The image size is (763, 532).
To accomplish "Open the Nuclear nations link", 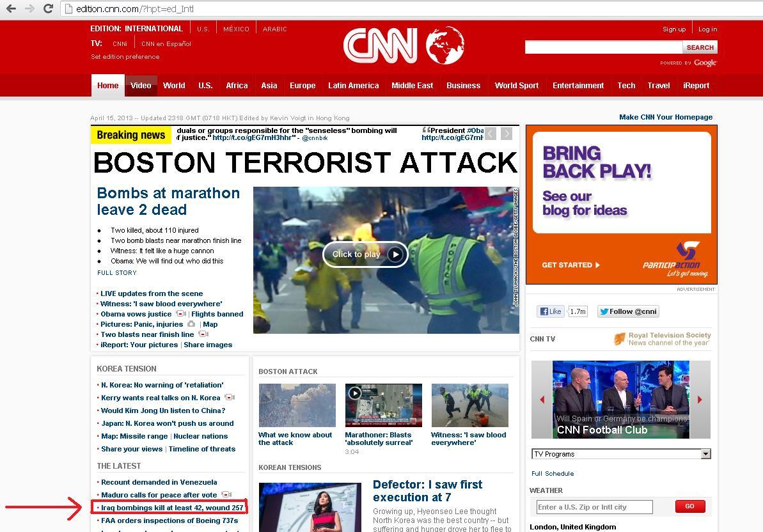I will 200,436.
